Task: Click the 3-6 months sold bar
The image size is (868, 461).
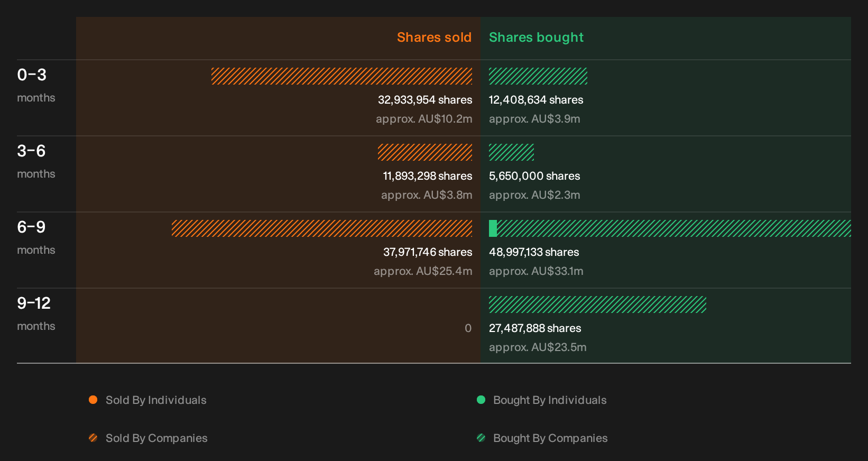Action: click(425, 152)
